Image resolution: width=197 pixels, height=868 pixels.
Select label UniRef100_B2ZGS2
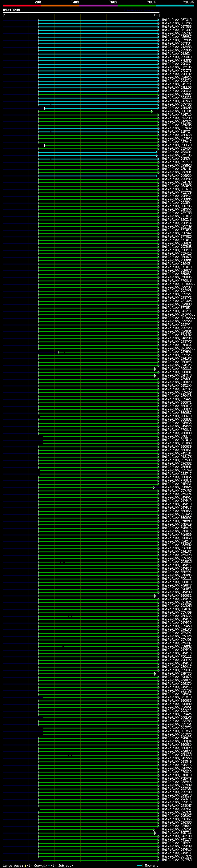coord(177,128)
